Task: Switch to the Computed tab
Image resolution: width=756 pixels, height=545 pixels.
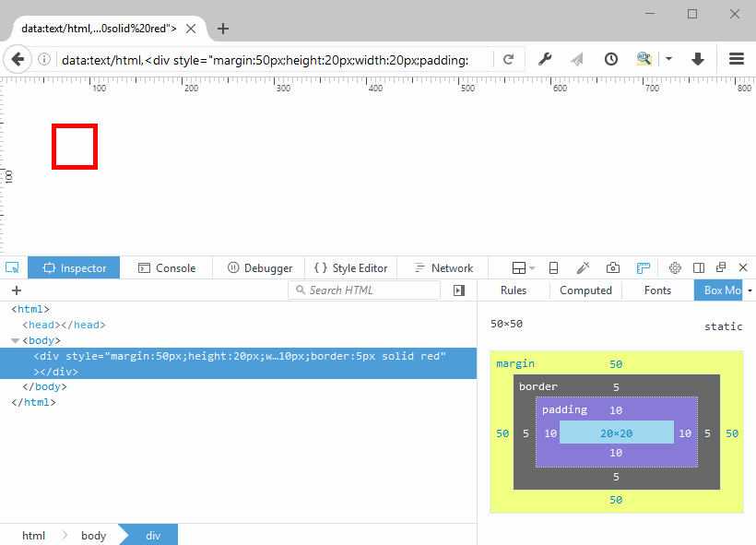Action: [x=585, y=290]
